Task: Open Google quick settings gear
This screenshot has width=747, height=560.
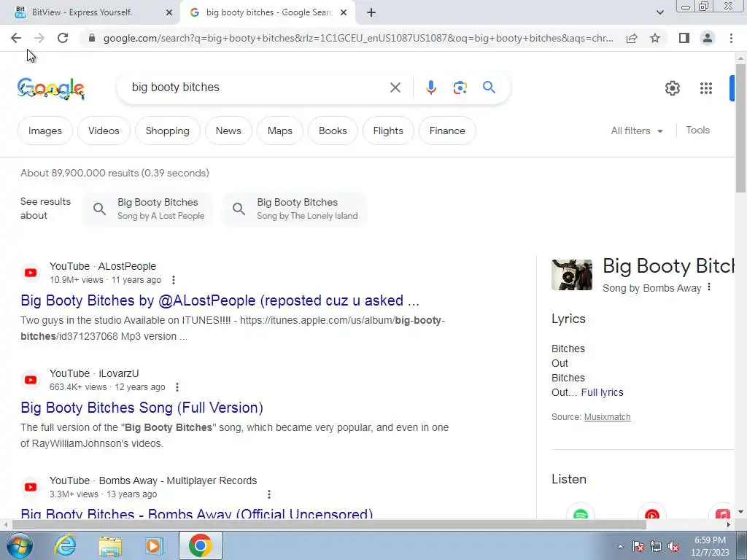Action: pos(672,88)
